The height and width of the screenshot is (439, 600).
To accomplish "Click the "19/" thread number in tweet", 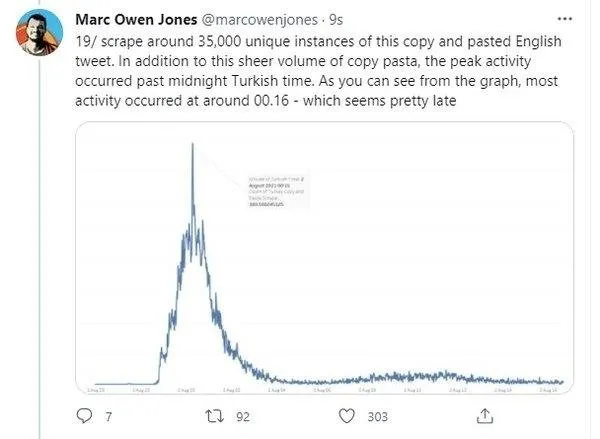I will coord(88,41).
